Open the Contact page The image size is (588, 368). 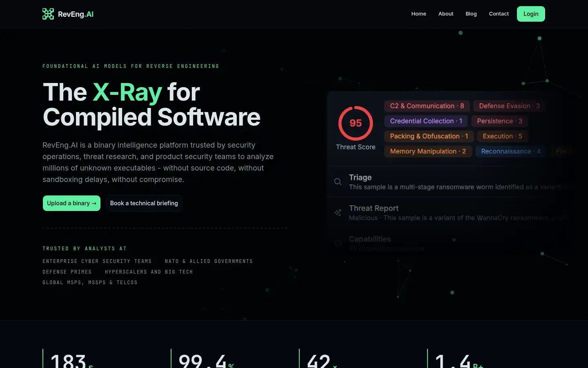tap(499, 14)
